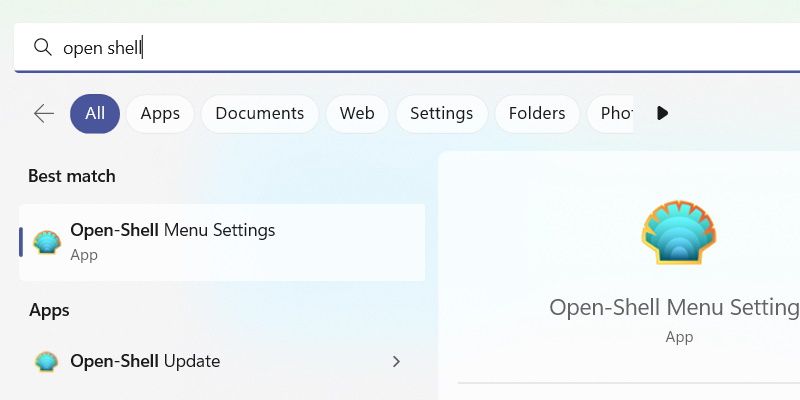Viewport: 800px width, 400px height.
Task: Click the "Apps" section heading
Action: (x=49, y=310)
